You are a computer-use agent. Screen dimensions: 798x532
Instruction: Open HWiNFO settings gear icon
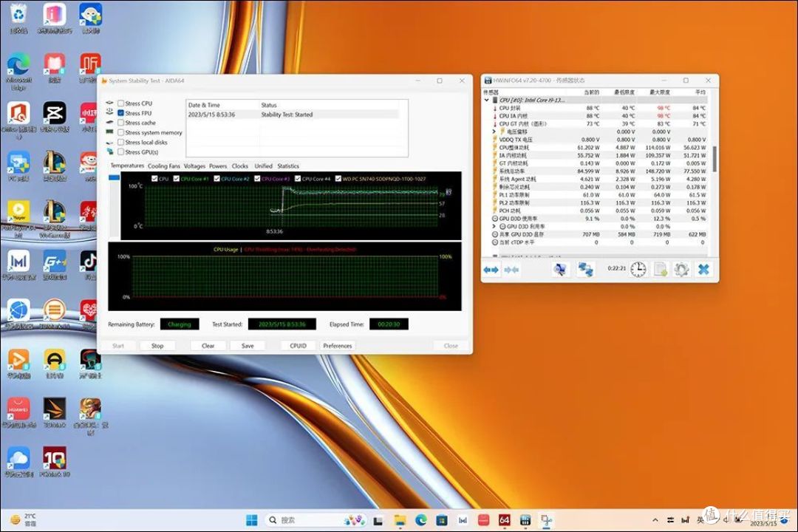tap(681, 269)
